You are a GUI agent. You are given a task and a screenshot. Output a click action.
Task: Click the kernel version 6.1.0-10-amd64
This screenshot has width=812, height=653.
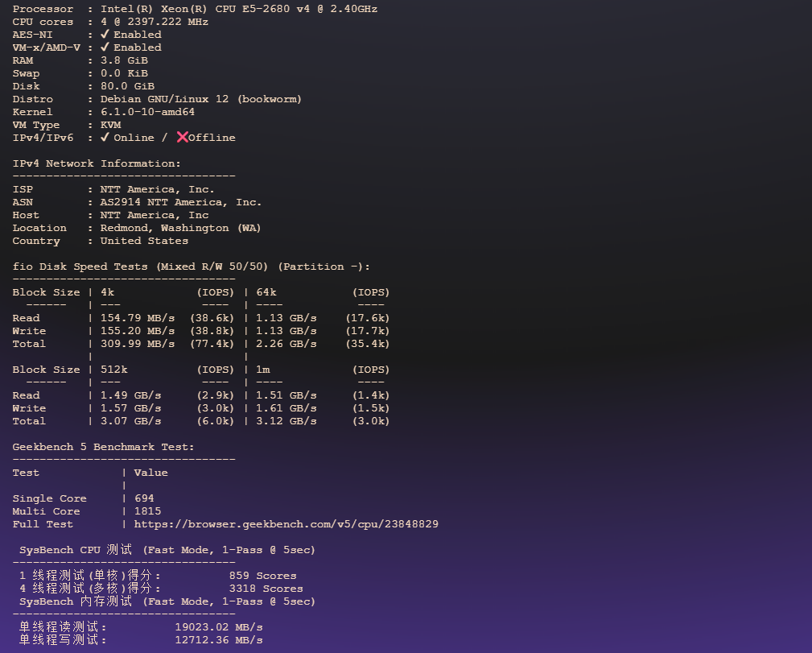[147, 112]
